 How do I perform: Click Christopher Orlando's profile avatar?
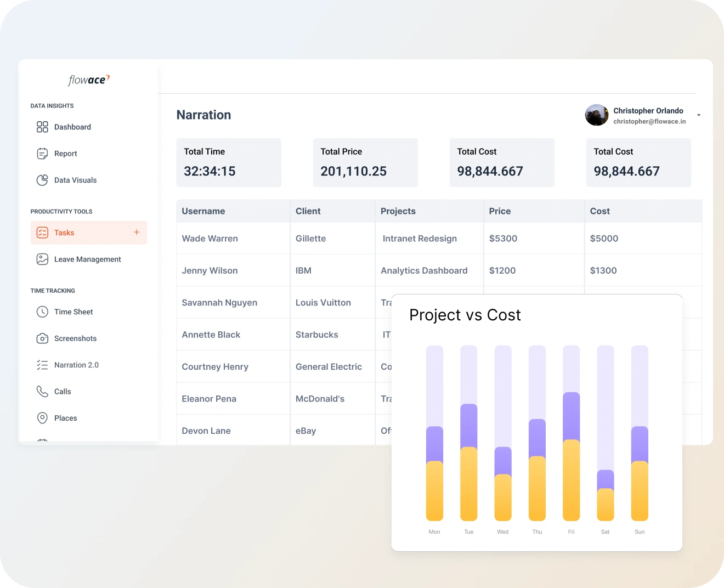tap(597, 115)
